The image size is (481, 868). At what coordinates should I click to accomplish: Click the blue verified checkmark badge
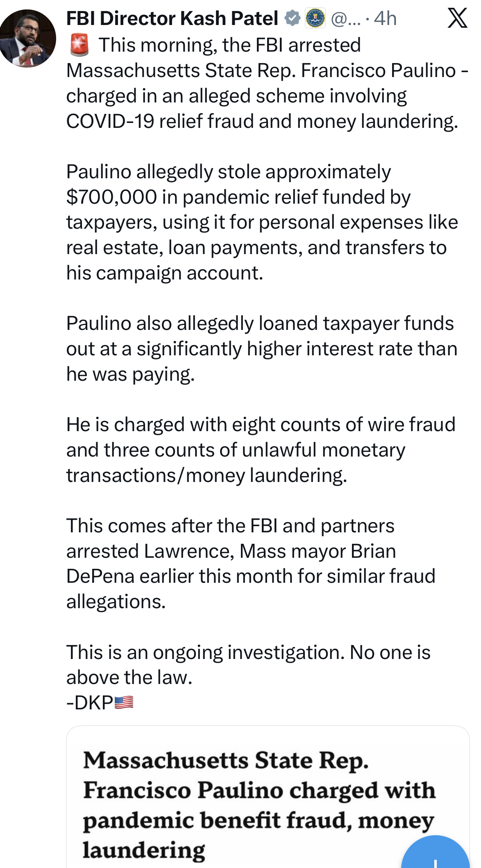(293, 18)
